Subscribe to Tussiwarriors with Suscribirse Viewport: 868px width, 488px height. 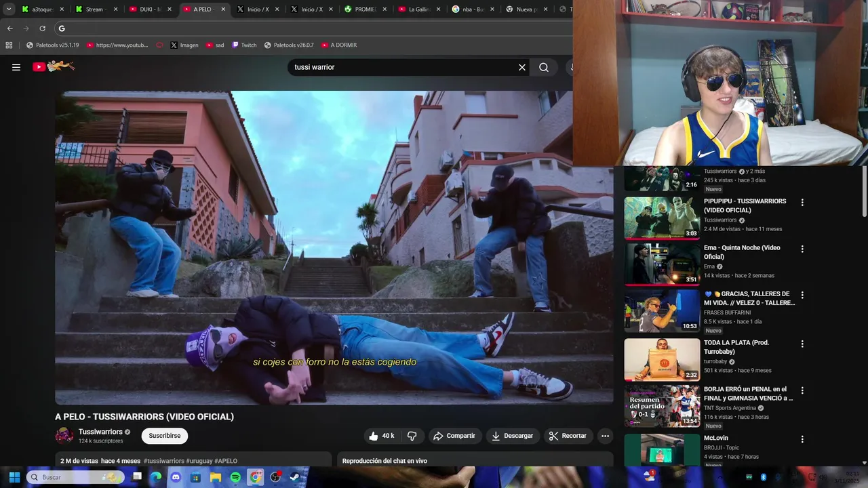click(x=165, y=436)
